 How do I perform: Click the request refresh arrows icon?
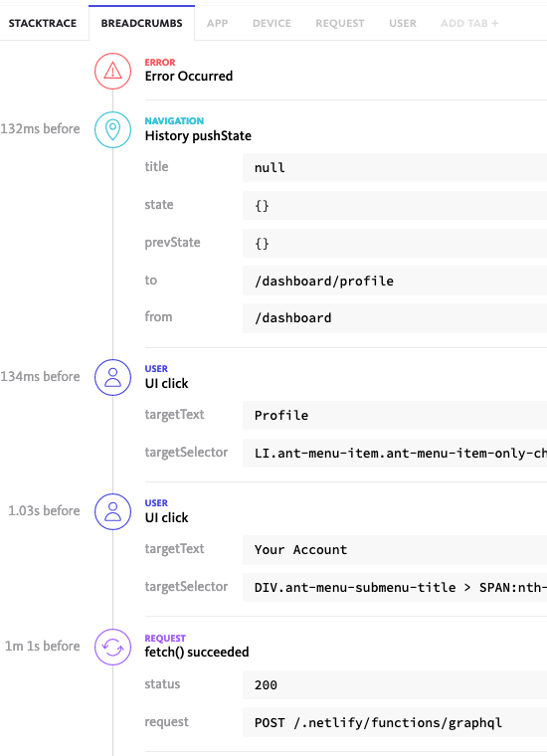pos(112,647)
